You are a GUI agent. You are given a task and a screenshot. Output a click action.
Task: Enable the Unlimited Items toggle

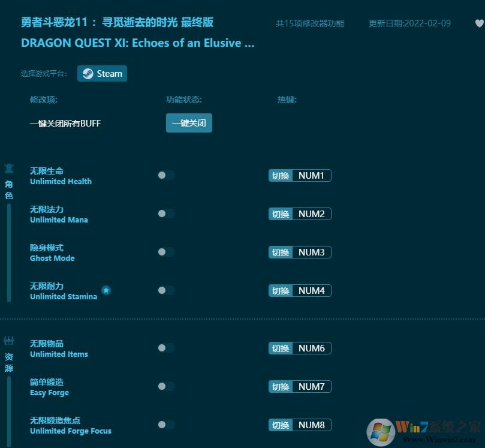coord(165,348)
